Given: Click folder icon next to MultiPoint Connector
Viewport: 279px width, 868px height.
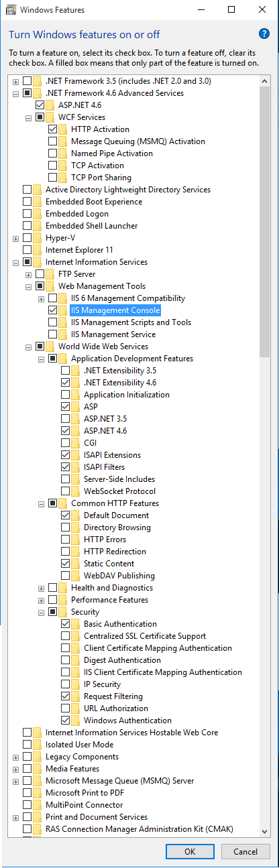Looking at the screenshot, I should [38, 805].
